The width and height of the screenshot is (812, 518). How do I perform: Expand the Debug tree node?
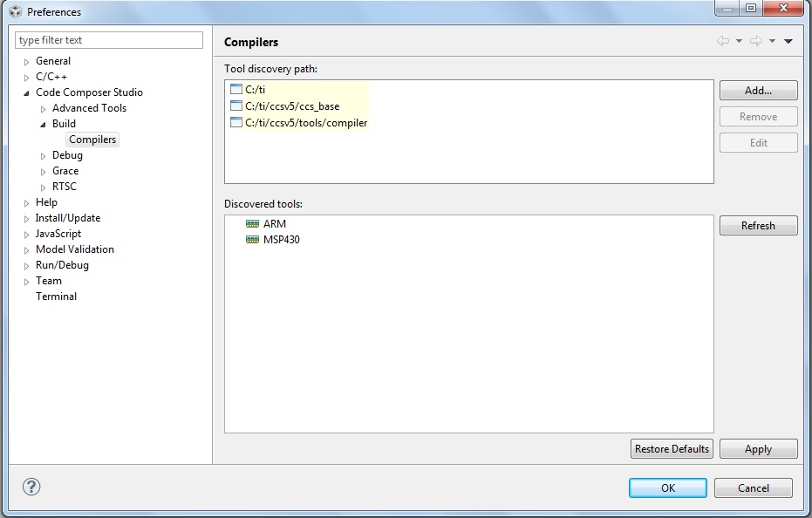43,156
